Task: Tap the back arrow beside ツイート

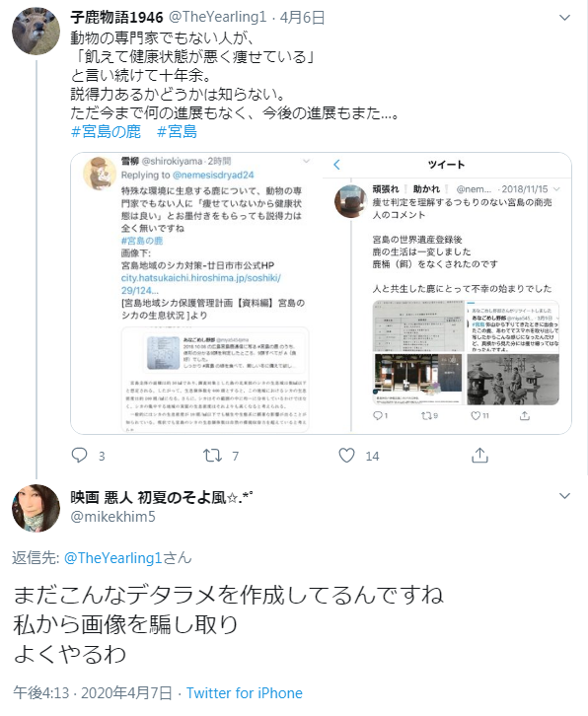Action: [x=336, y=165]
